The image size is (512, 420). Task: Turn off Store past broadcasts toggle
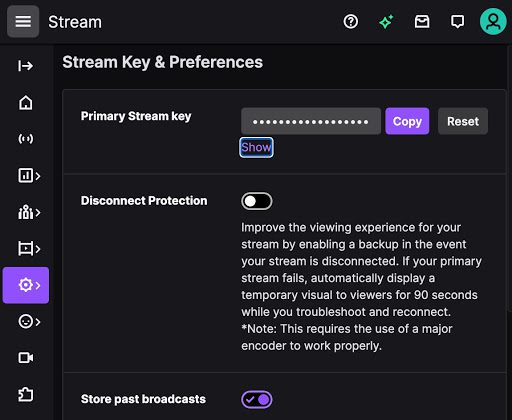click(x=257, y=399)
